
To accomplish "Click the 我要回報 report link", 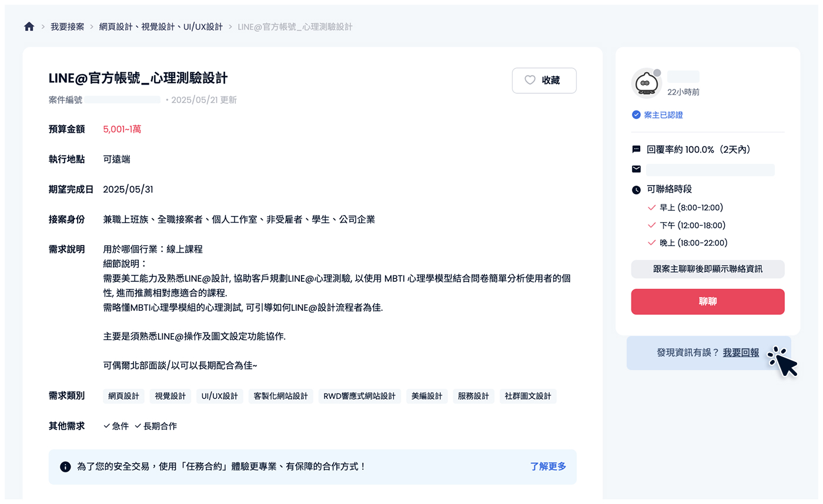I will pyautogui.click(x=741, y=352).
